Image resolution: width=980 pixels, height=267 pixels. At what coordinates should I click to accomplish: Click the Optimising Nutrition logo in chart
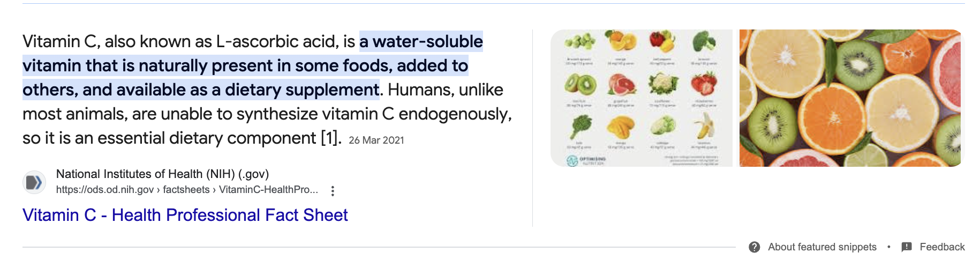pos(586,160)
